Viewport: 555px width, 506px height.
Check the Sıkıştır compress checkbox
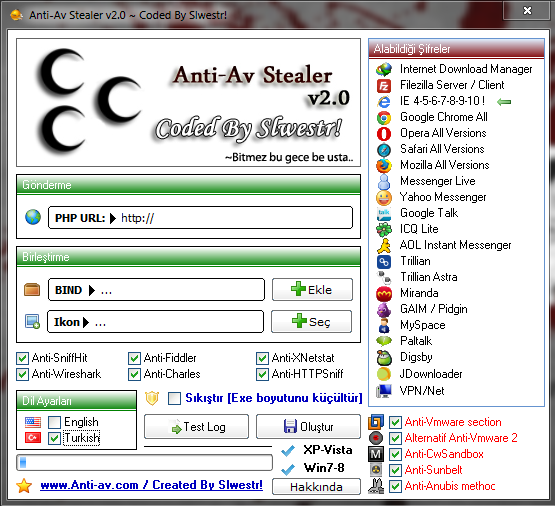pos(174,398)
